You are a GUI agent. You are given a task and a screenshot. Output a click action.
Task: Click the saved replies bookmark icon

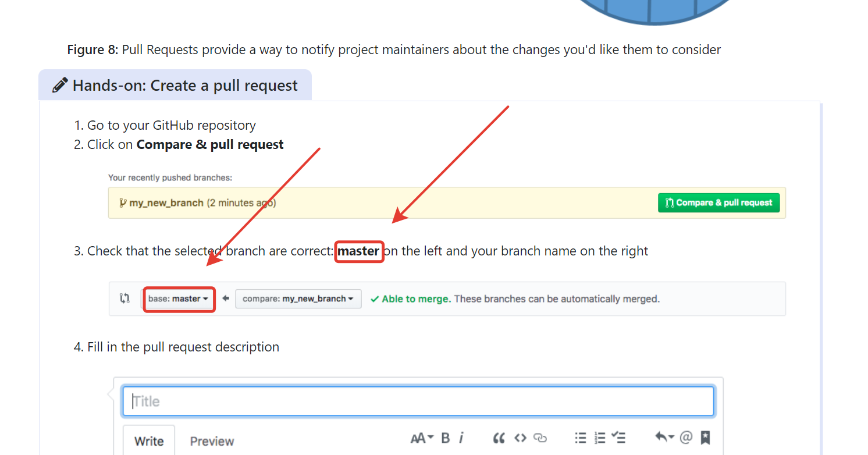[705, 438]
